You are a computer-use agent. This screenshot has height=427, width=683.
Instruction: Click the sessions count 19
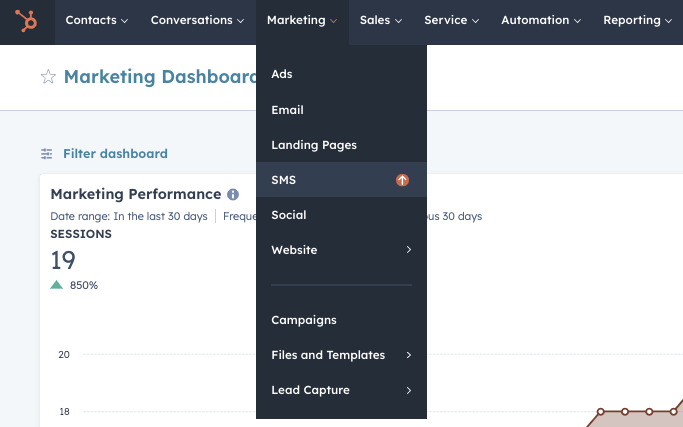63,261
